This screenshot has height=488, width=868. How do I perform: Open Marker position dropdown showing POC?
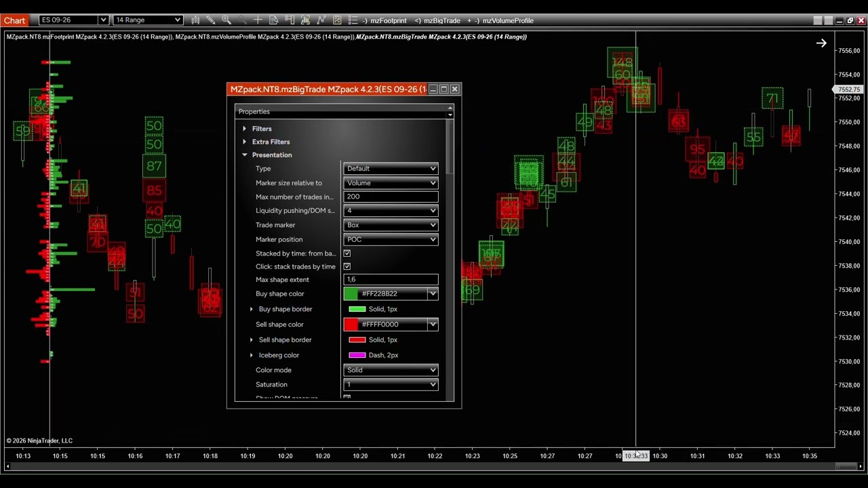click(391, 239)
